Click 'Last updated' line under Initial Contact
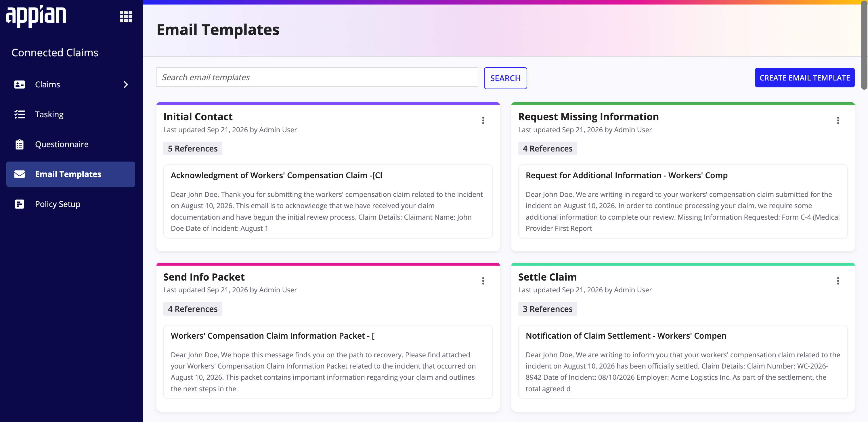Viewport: 868px width, 422px height. point(230,130)
